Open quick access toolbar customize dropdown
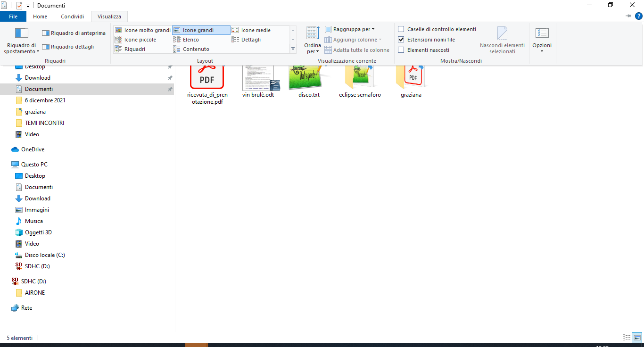The width and height of the screenshot is (644, 347). pyautogui.click(x=28, y=6)
